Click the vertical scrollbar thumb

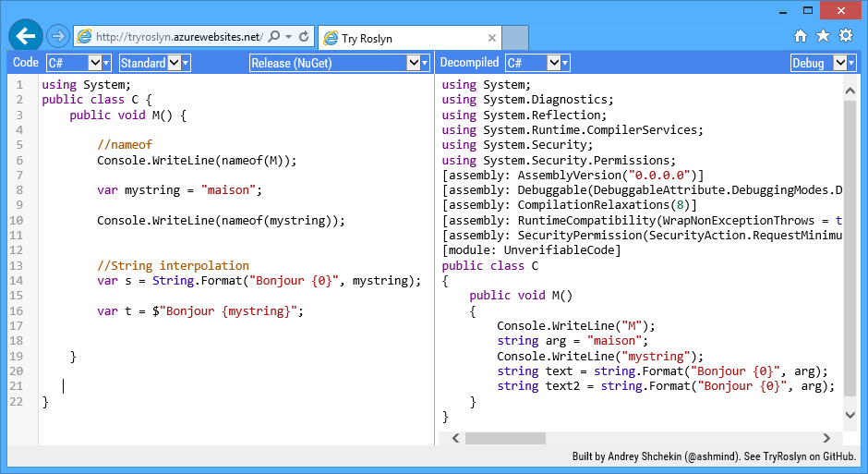click(850, 248)
